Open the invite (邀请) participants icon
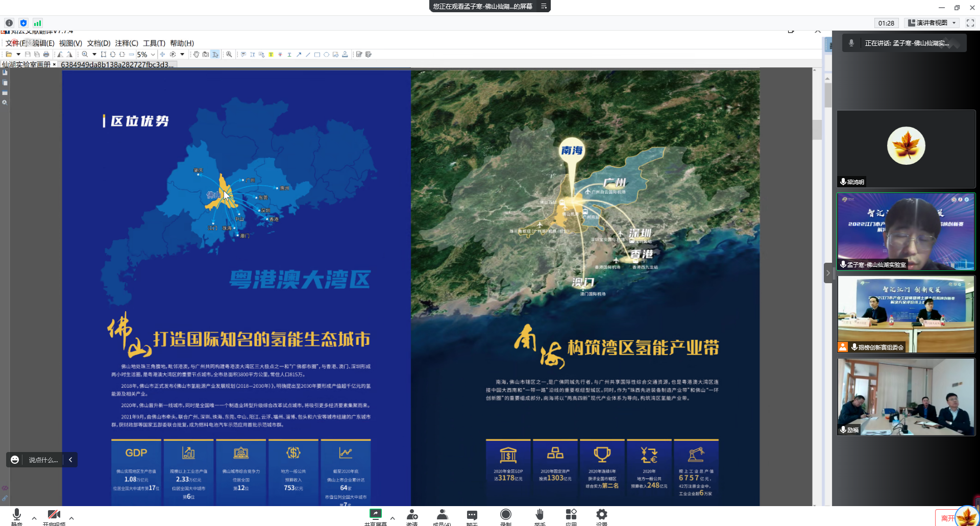Viewport: 980px width, 526px height. pyautogui.click(x=412, y=514)
